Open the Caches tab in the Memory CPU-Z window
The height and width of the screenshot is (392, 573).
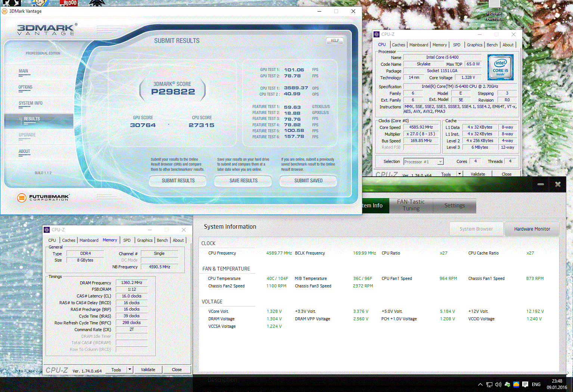pyautogui.click(x=69, y=240)
